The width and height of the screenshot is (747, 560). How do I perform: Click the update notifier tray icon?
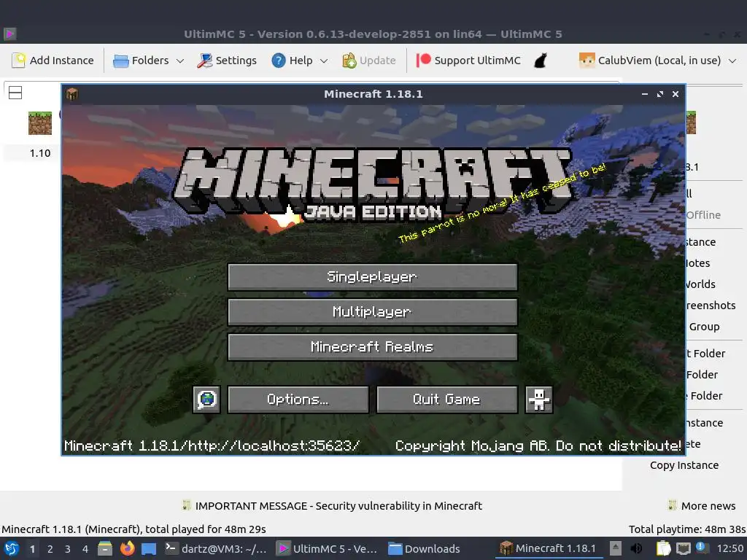[x=702, y=548]
